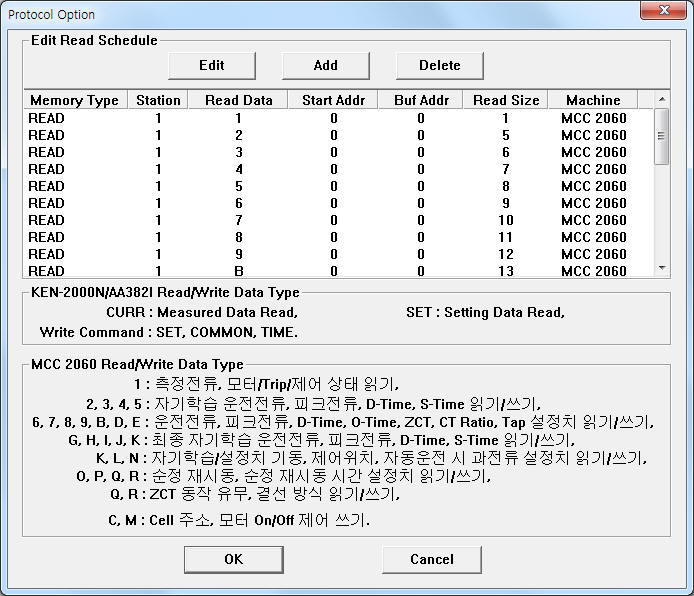This screenshot has width=694, height=596.
Task: Select READ row with Read Data B
Action: click(x=339, y=270)
